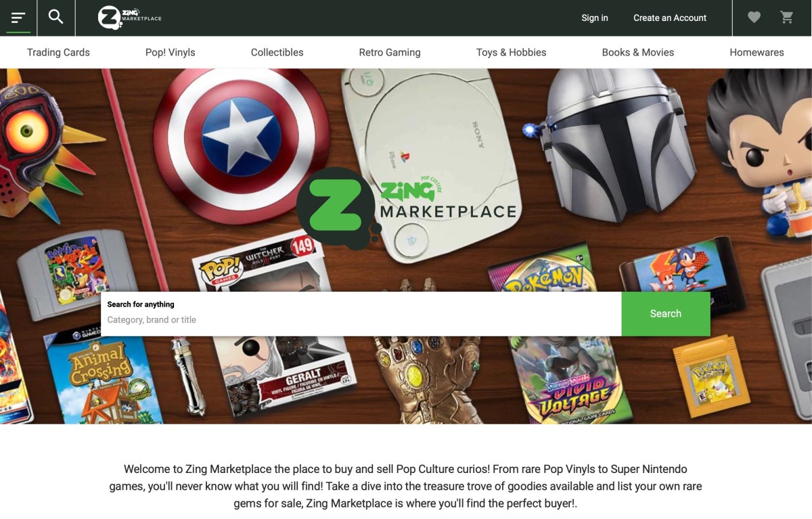Open the shopping cart icon
Screen dimensions: 812x519
(787, 18)
